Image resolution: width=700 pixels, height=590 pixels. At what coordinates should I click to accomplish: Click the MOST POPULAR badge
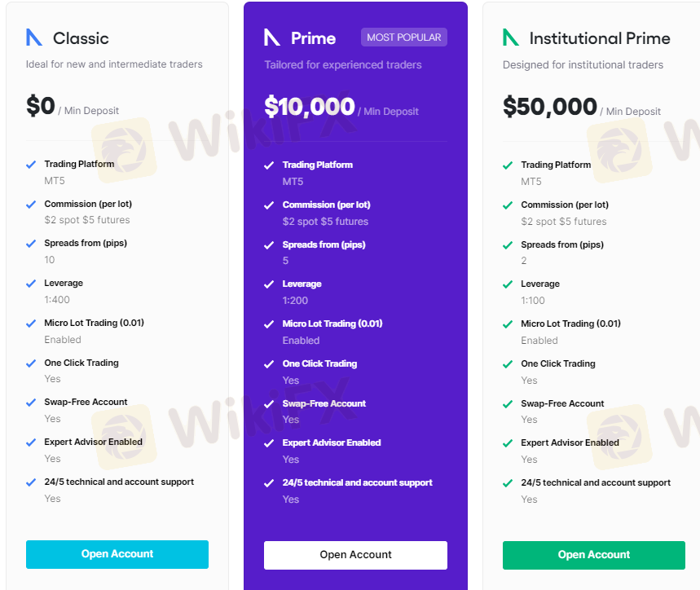point(404,37)
